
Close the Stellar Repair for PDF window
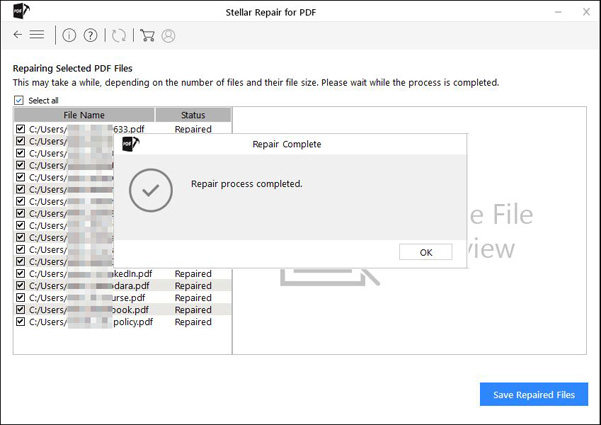point(586,12)
